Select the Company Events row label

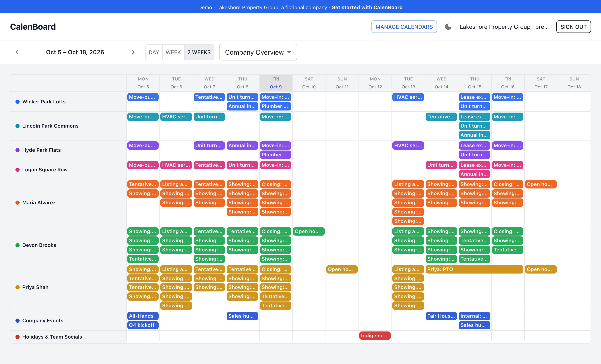(43, 321)
